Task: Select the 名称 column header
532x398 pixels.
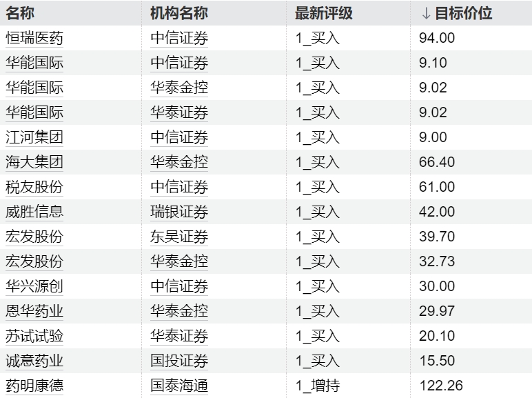Action: click(20, 14)
